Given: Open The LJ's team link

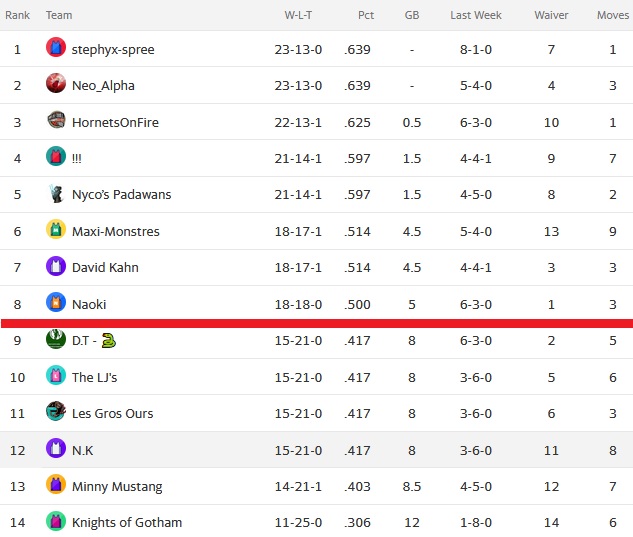Looking at the screenshot, I should (94, 378).
